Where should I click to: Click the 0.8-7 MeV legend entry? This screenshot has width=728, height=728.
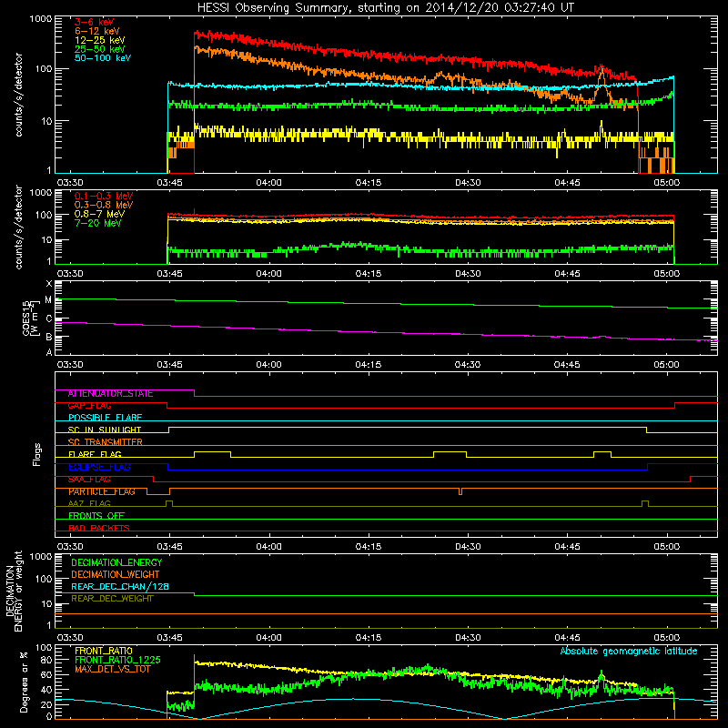coord(99,214)
